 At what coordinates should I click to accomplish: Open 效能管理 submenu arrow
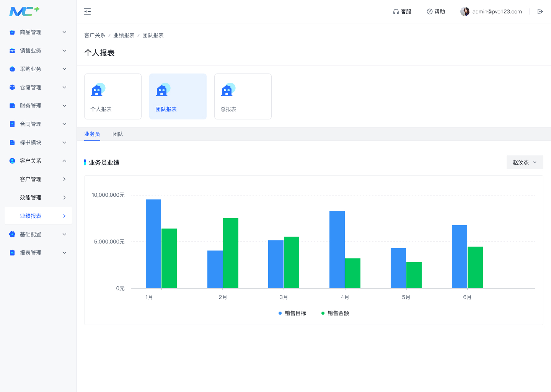click(x=64, y=198)
